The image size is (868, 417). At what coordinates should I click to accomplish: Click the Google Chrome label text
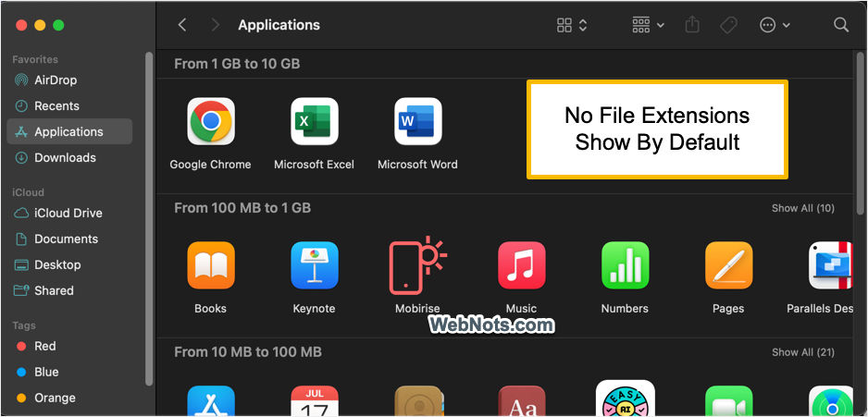[210, 165]
